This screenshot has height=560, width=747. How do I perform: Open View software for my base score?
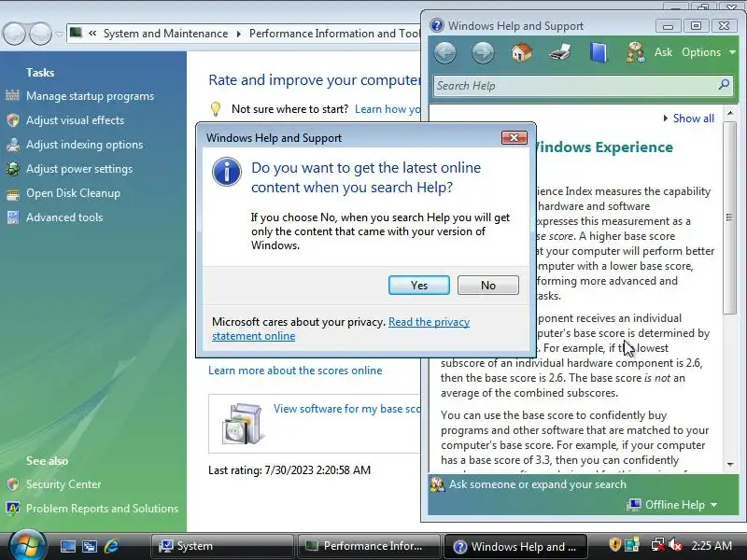[x=346, y=409]
